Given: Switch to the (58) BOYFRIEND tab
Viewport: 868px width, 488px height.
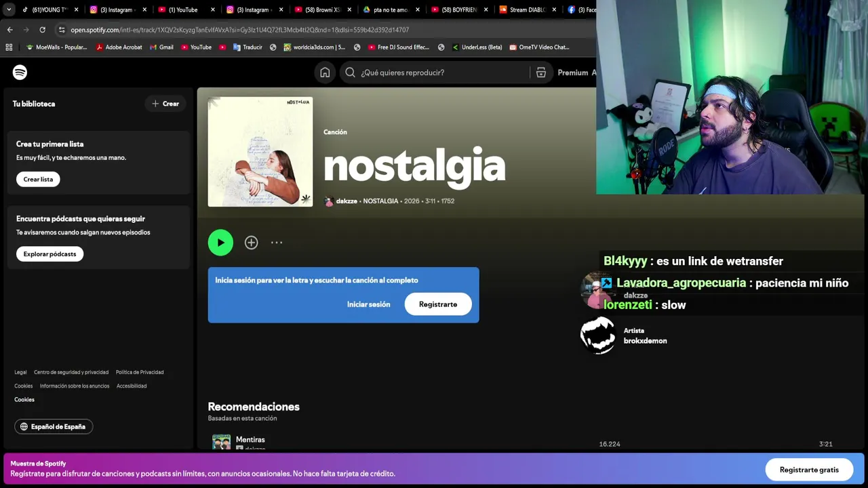Looking at the screenshot, I should pyautogui.click(x=459, y=9).
